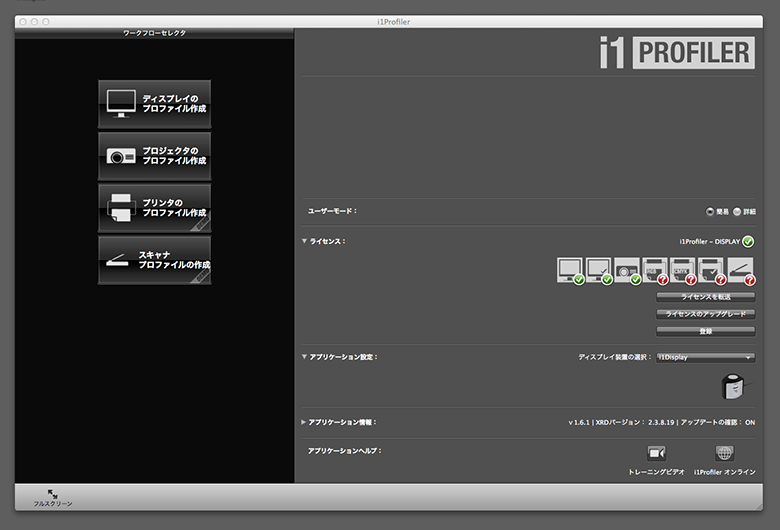Open the printer profile creation workflow
Image resolution: width=780 pixels, height=530 pixels.
[154, 208]
